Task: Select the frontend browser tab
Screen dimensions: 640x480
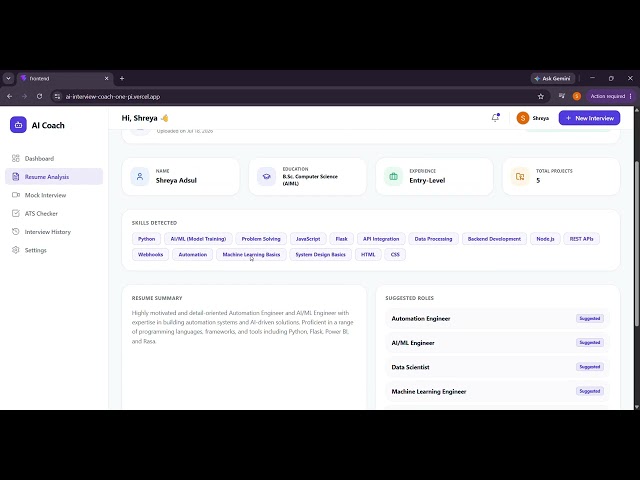Action: click(x=65, y=78)
